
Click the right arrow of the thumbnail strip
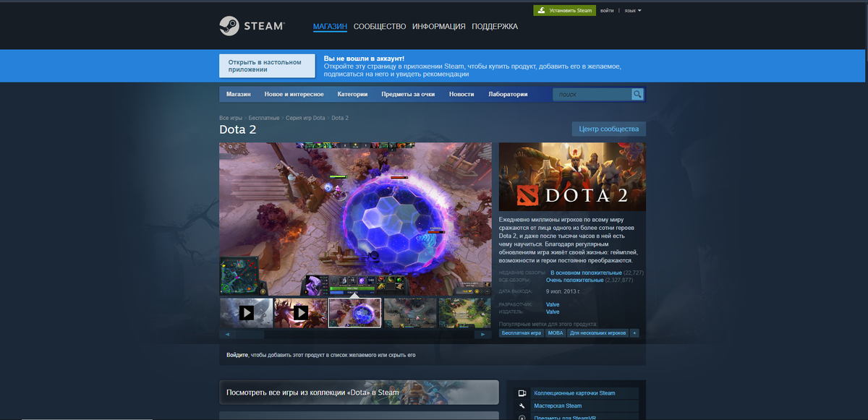tap(483, 335)
